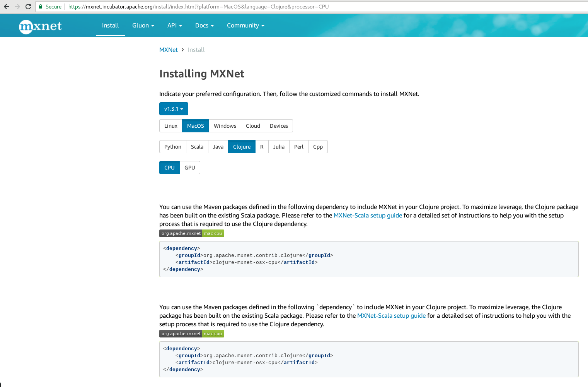Click the Install breadcrumb text
This screenshot has height=387, width=588.
pos(196,50)
